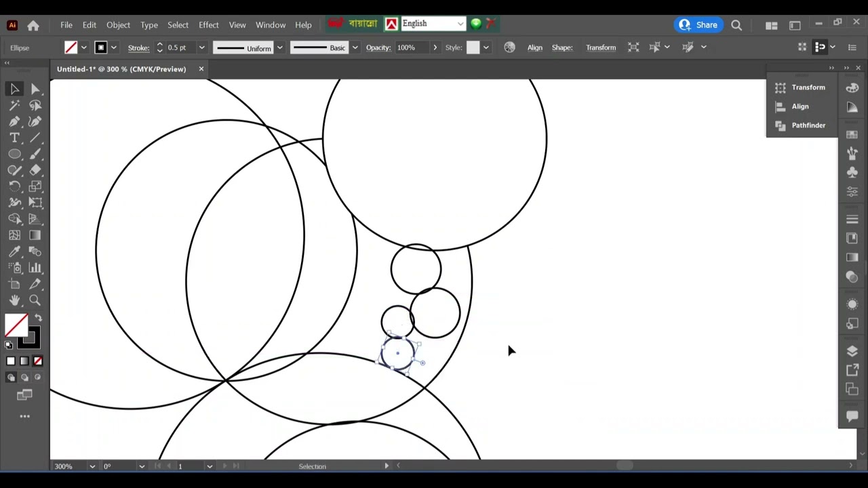Open the Transform panel button
The image size is (868, 488).
tap(801, 87)
